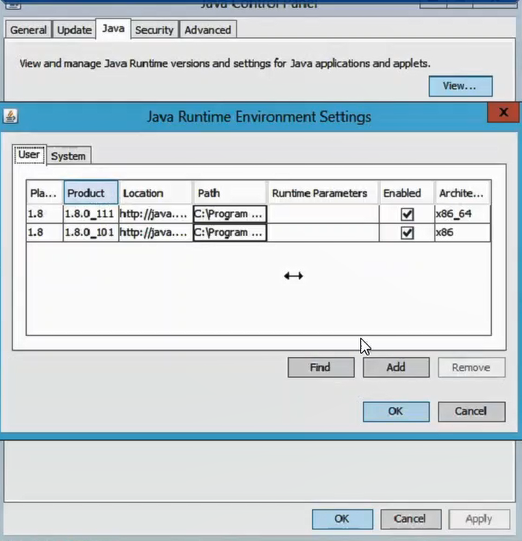Click the platform 1.8 cell in the x86 row
The image size is (522, 541).
pyautogui.click(x=45, y=233)
